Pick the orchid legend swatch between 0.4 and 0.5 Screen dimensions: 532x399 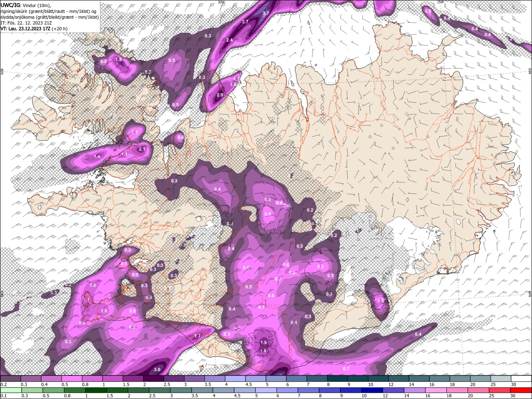[x=51, y=379]
